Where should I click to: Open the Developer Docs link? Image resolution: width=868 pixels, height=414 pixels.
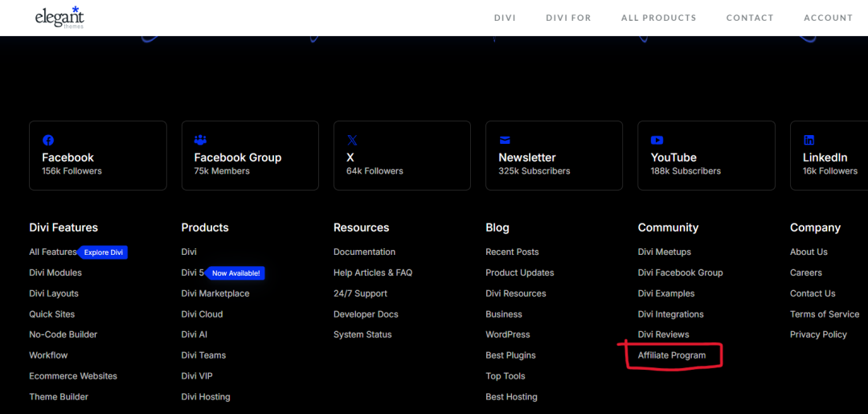(366, 314)
